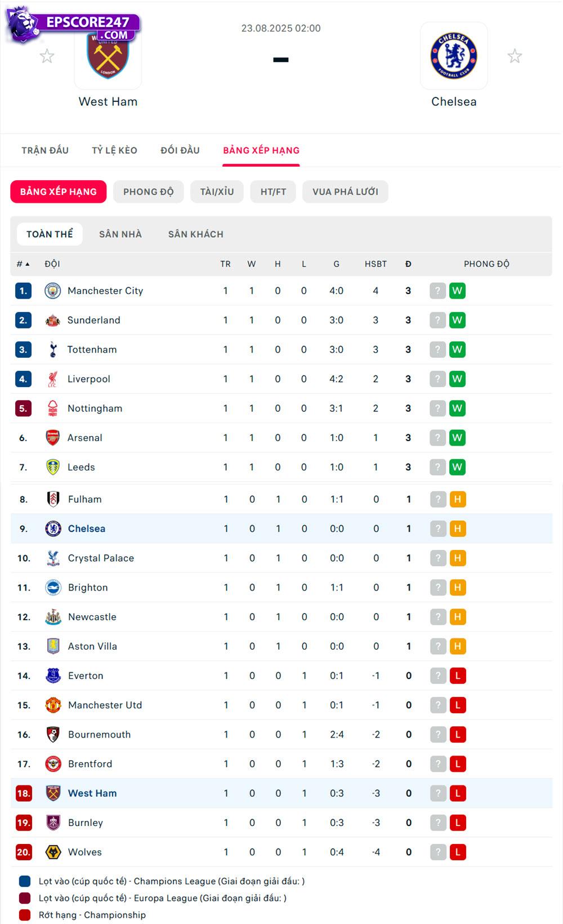Click the Arsenal crest in the table
The image size is (563, 924).
pyautogui.click(x=52, y=438)
